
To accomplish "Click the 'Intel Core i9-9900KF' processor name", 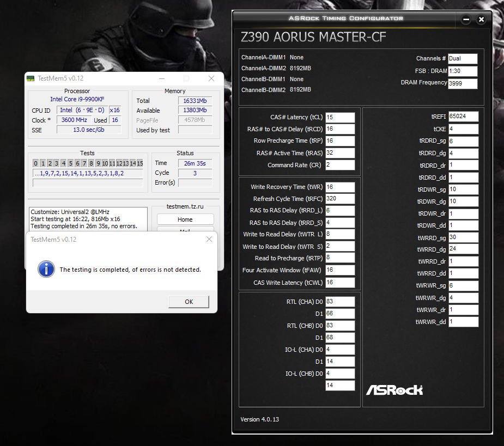I will click(x=77, y=99).
